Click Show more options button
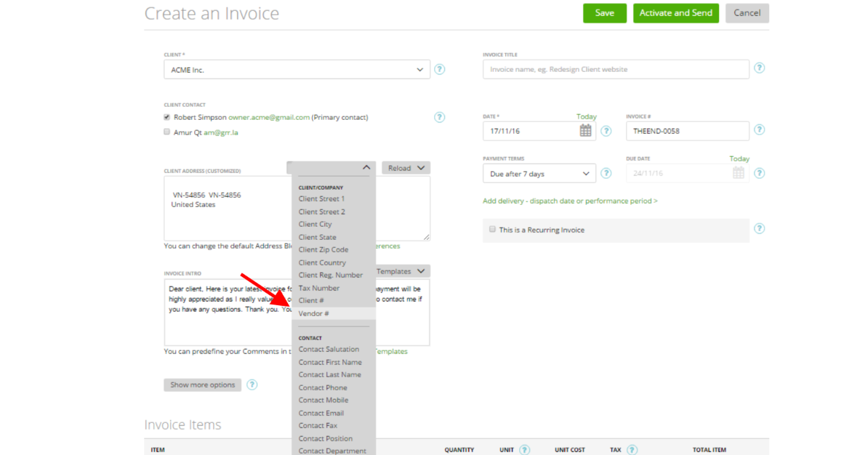Screen dimensions: 868x455 tap(203, 384)
